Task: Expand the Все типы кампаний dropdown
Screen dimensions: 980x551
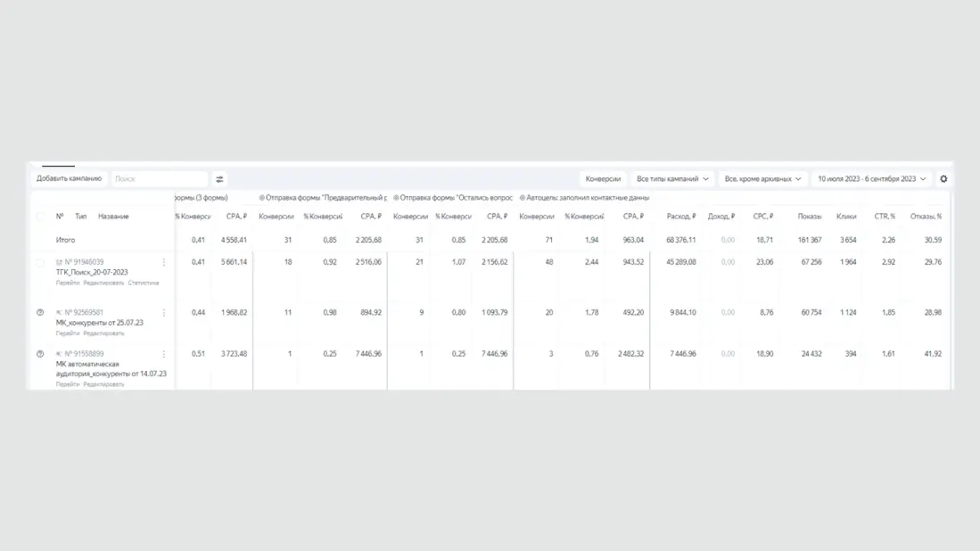Action: click(672, 178)
